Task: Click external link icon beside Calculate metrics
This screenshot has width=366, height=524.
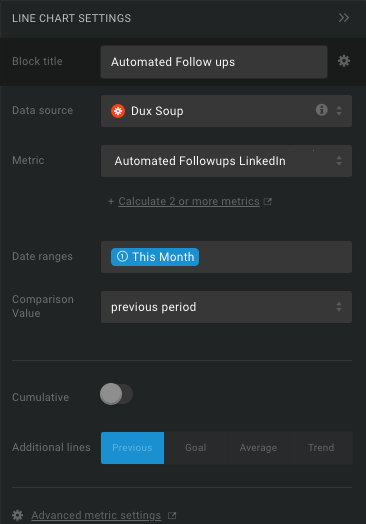Action: coord(267,202)
